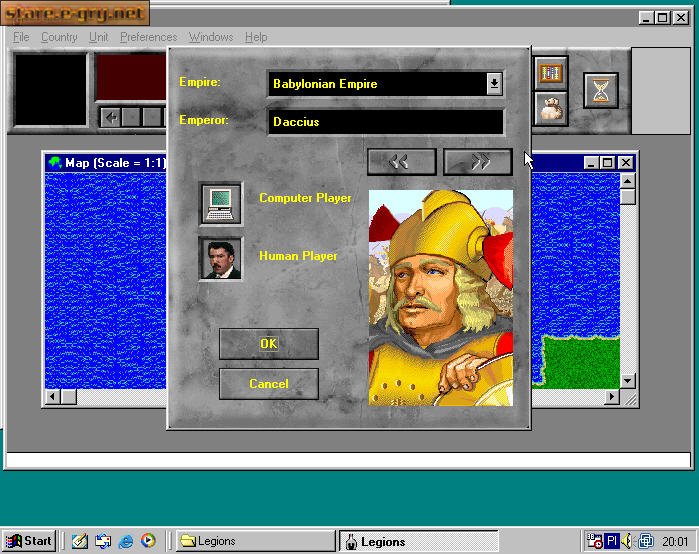
Task: Select the 'Babylonian Empire' text in combo
Action: [325, 84]
